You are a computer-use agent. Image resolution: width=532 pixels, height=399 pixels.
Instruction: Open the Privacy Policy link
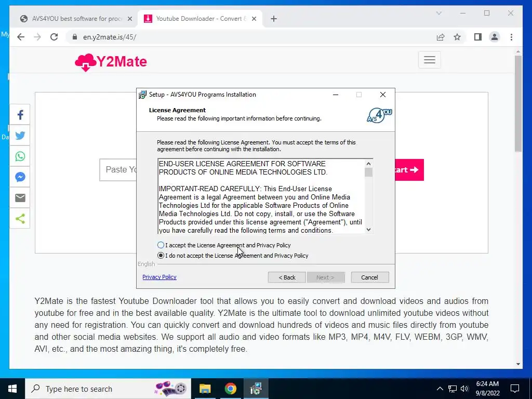click(159, 277)
